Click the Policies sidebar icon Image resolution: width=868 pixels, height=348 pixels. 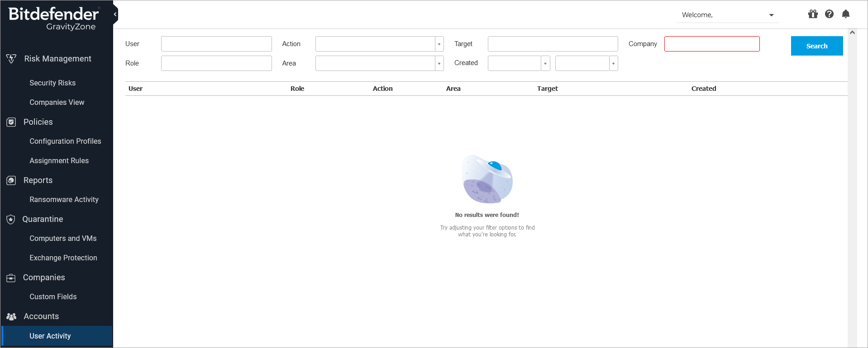[x=11, y=122]
